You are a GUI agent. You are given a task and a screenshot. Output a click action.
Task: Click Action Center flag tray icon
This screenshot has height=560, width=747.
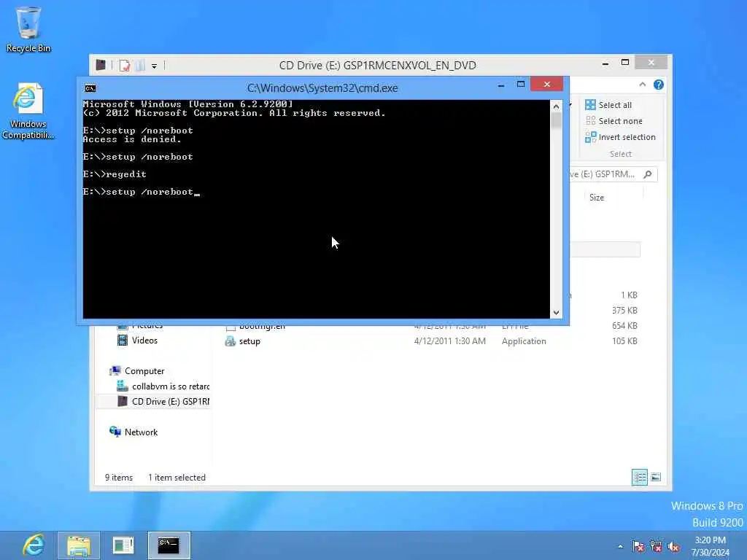638,546
